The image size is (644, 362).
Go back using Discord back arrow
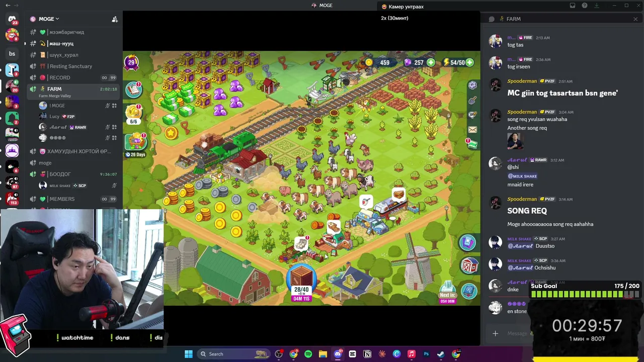point(8,6)
